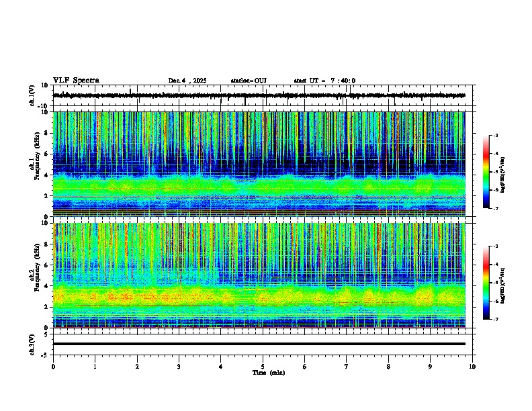The image size is (532, 411).
Task: Click time axis tick label "1"
Action: (95, 367)
